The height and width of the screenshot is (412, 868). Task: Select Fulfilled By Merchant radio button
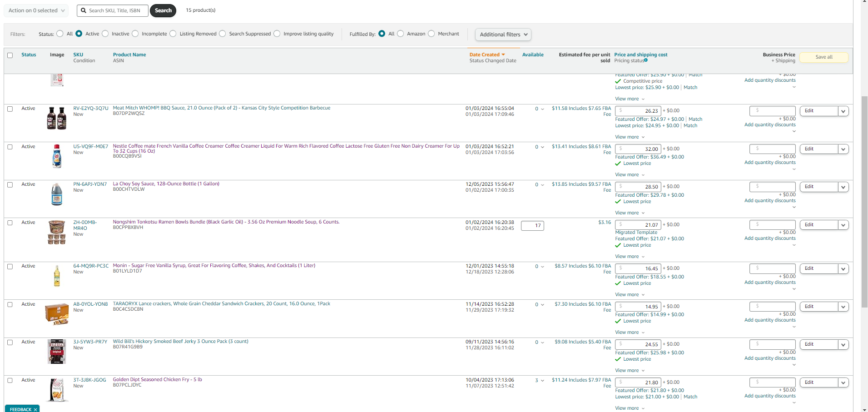pos(432,34)
